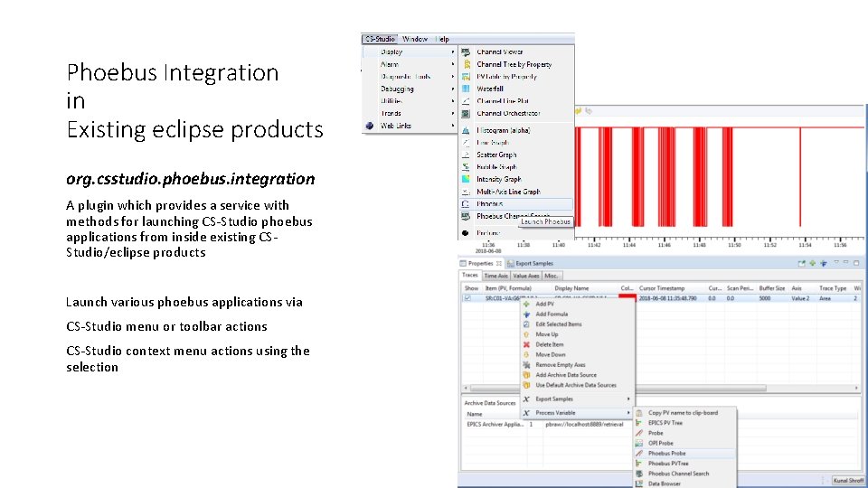The width and height of the screenshot is (868, 488).
Task: Click the Channel Line Plot icon
Action: (x=466, y=101)
